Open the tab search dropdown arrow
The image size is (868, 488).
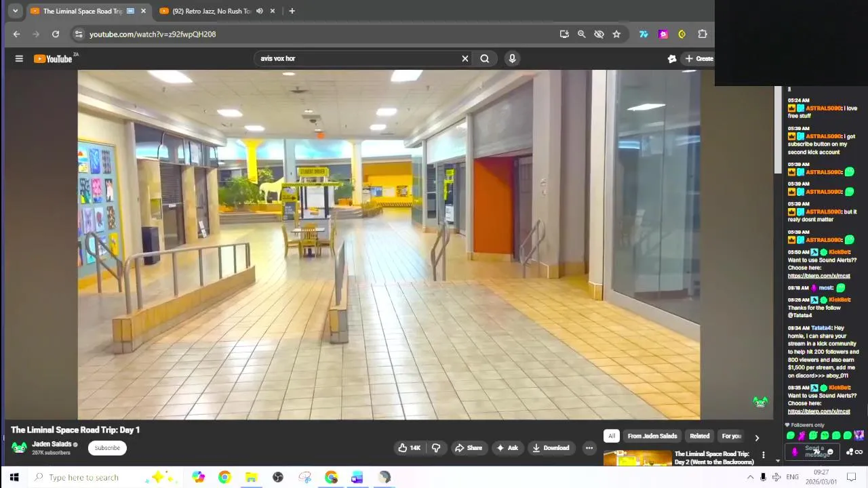(x=15, y=11)
